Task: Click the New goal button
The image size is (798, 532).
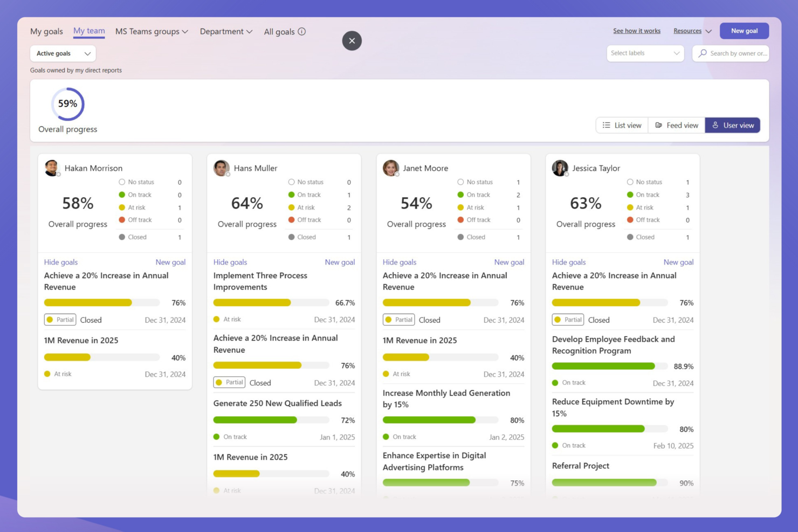Action: coord(744,31)
